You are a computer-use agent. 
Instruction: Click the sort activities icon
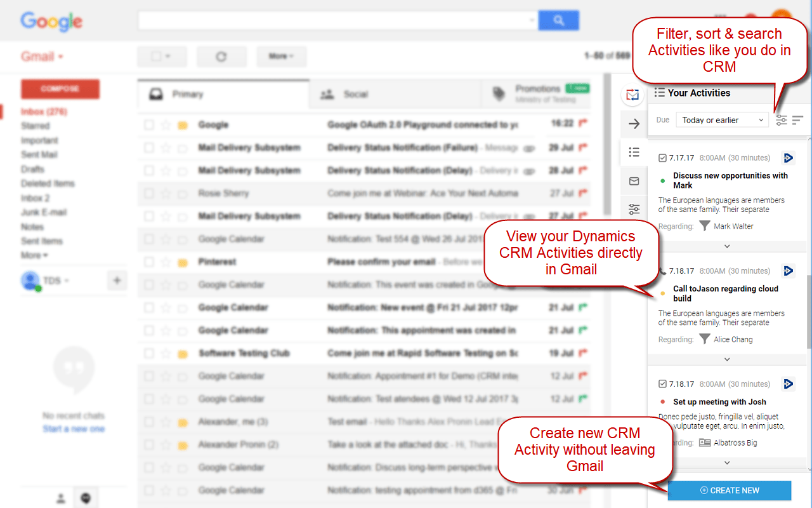tap(797, 119)
